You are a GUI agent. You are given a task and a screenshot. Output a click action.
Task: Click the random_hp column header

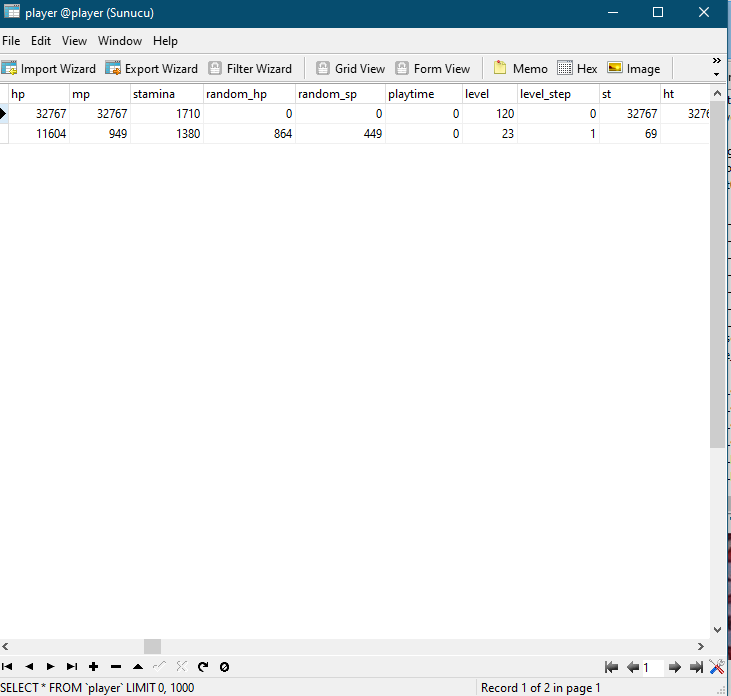(249, 94)
